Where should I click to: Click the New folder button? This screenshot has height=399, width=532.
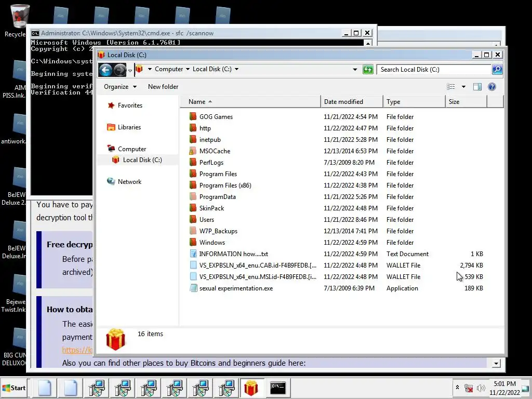point(163,87)
